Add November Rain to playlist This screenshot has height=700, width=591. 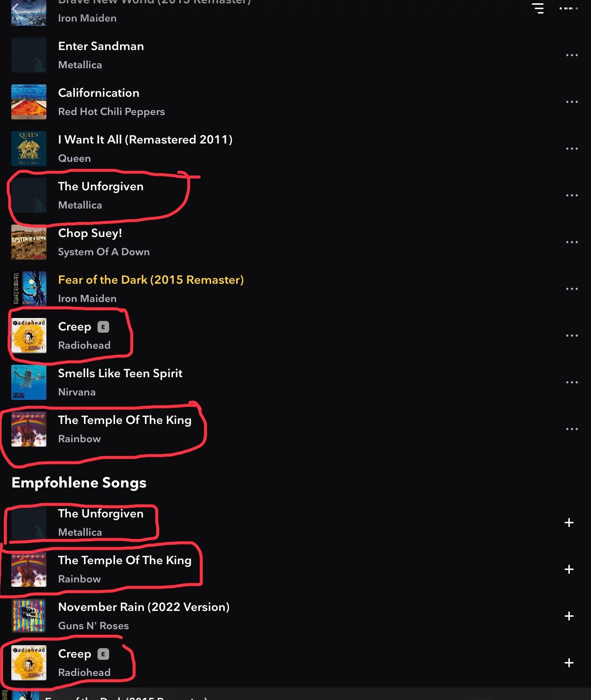[x=569, y=616]
